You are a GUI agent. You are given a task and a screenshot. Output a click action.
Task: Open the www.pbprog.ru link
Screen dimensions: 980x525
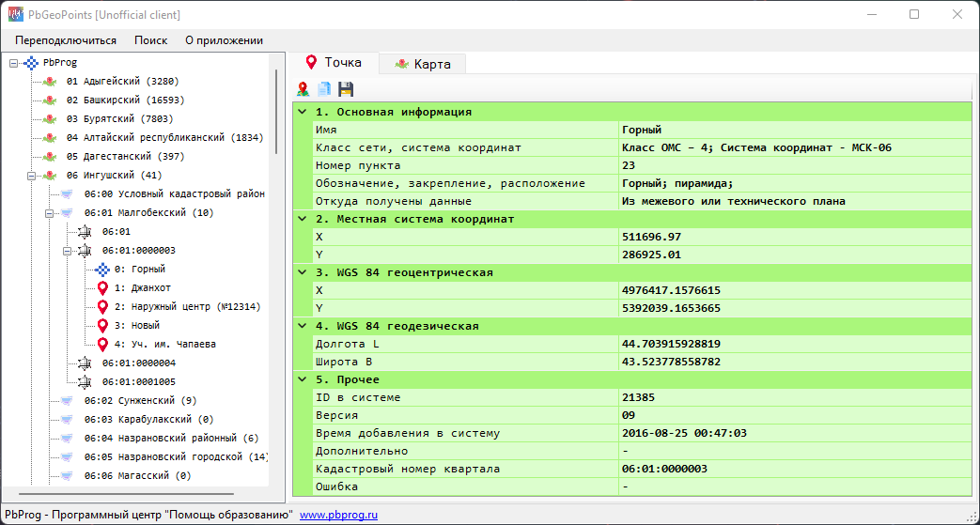tap(338, 515)
